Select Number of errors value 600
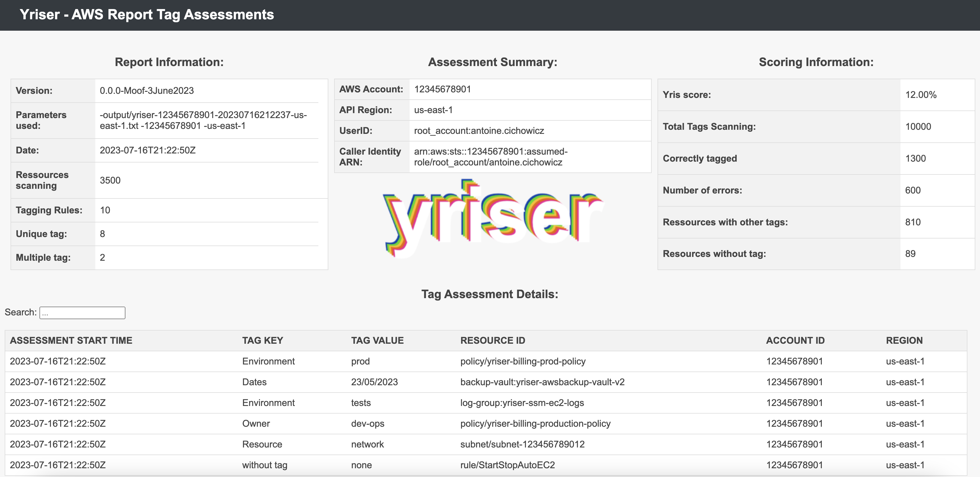Screen dimensions: 980x477 (913, 190)
